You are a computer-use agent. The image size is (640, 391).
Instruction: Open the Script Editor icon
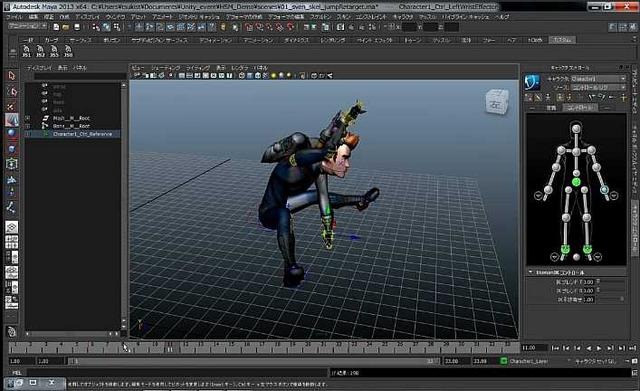(635, 373)
